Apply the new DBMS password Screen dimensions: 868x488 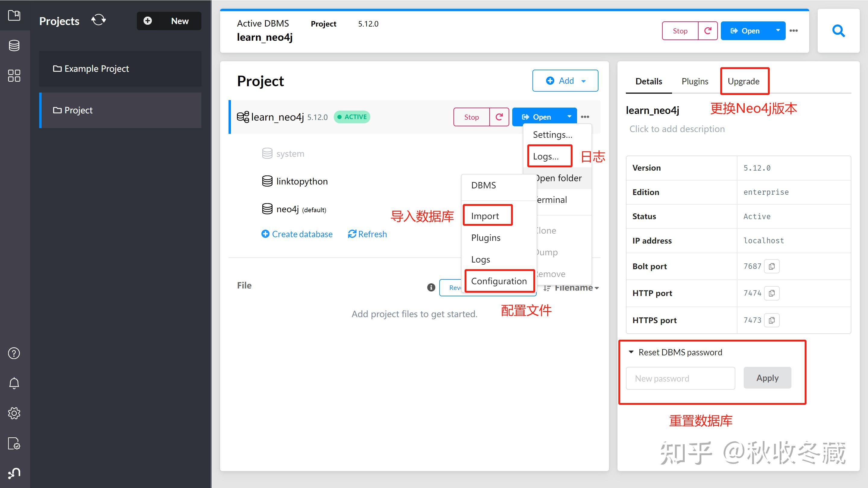point(767,378)
